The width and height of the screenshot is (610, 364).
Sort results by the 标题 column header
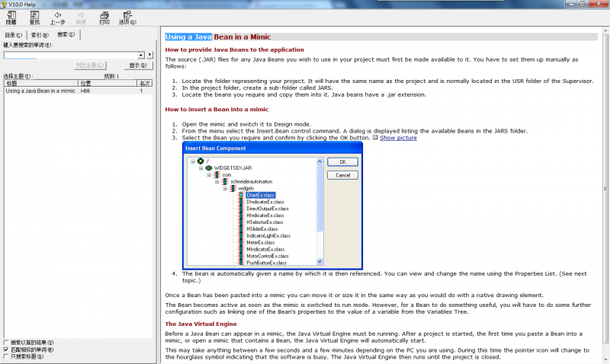coord(41,83)
